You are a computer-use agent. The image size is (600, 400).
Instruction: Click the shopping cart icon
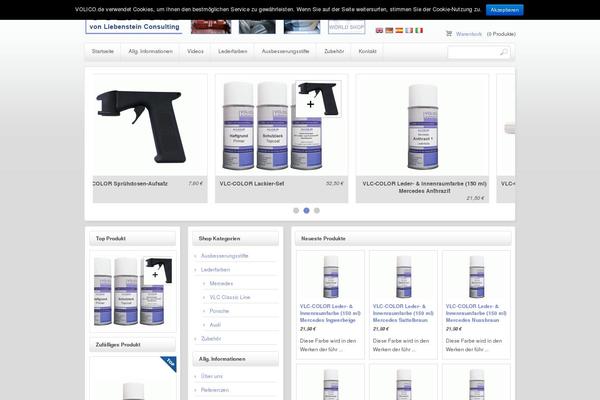click(449, 34)
